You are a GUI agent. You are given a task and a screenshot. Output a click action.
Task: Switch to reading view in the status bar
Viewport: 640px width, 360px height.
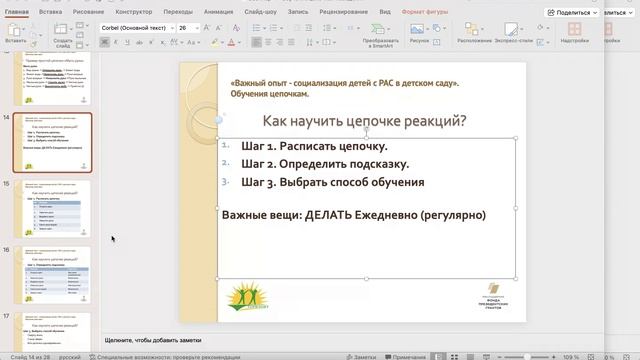470,357
